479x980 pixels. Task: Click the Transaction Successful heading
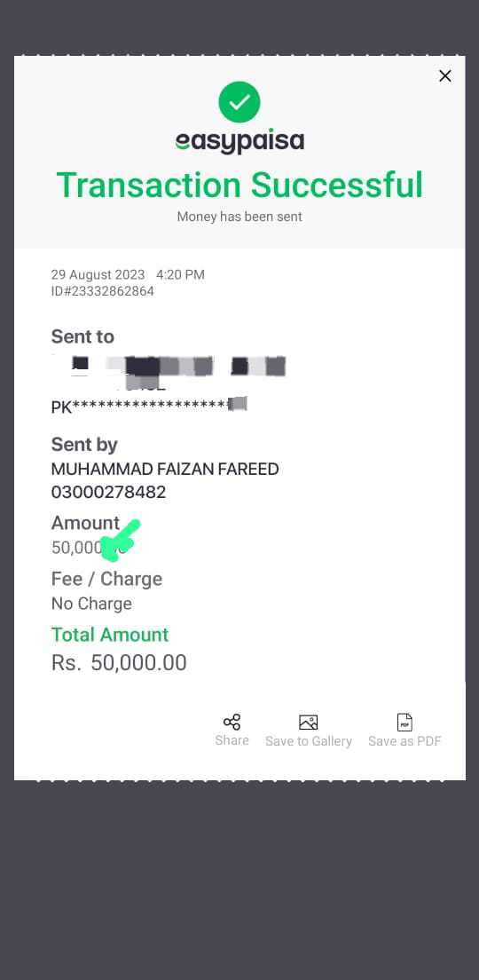(239, 185)
